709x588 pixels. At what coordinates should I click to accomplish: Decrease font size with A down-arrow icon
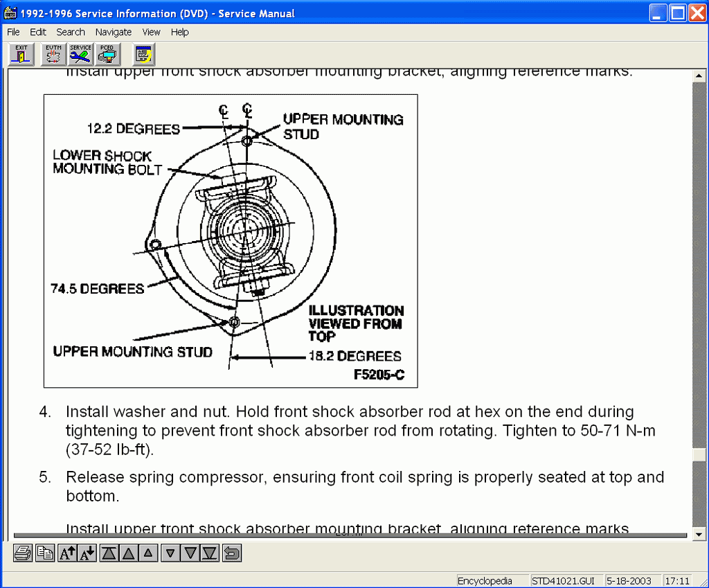click(87, 553)
